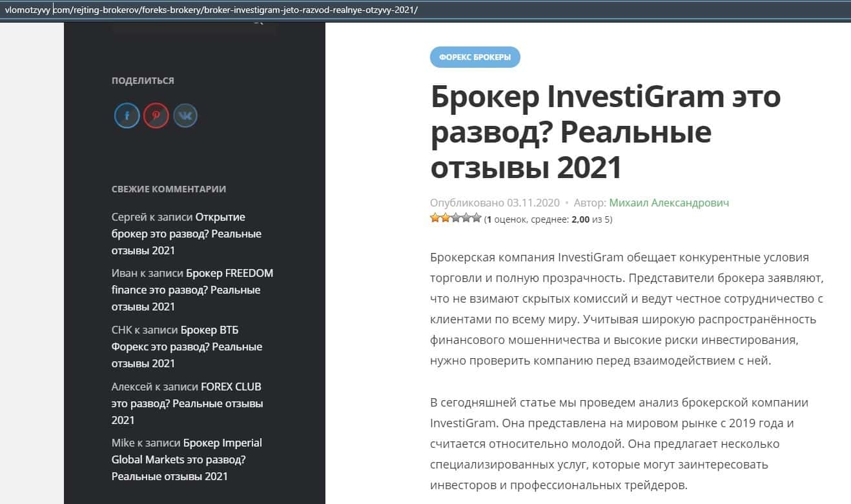Share the article on VK
Viewport: 851px width, 504px height.
click(185, 116)
